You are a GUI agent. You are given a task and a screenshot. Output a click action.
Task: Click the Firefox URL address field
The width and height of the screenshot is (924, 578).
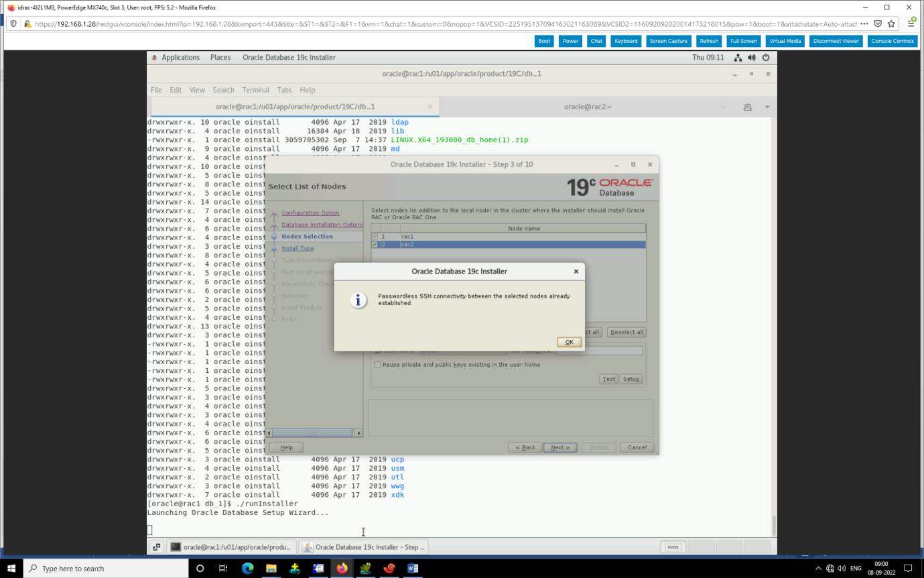446,23
